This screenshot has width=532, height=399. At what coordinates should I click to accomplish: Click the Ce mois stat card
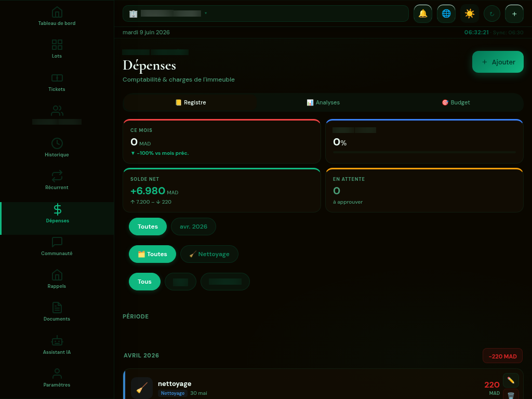[221, 141]
